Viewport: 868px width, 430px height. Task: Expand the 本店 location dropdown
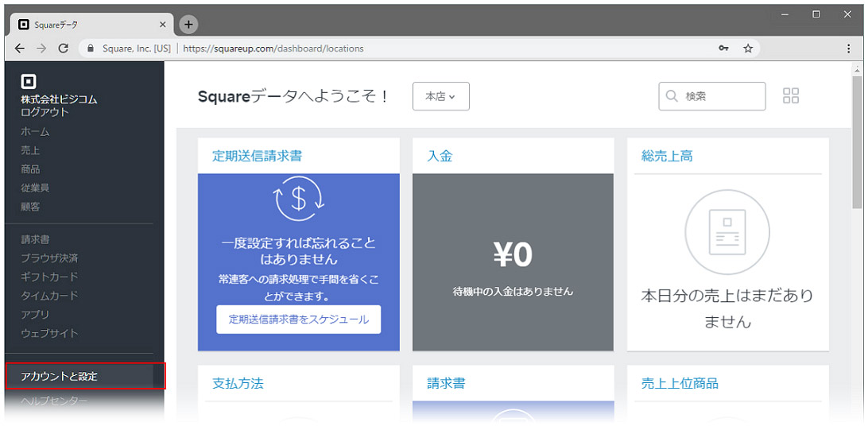[x=441, y=96]
